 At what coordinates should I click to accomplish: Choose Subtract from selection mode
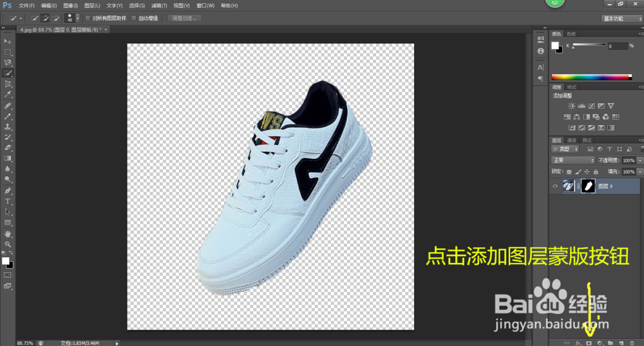(x=56, y=18)
